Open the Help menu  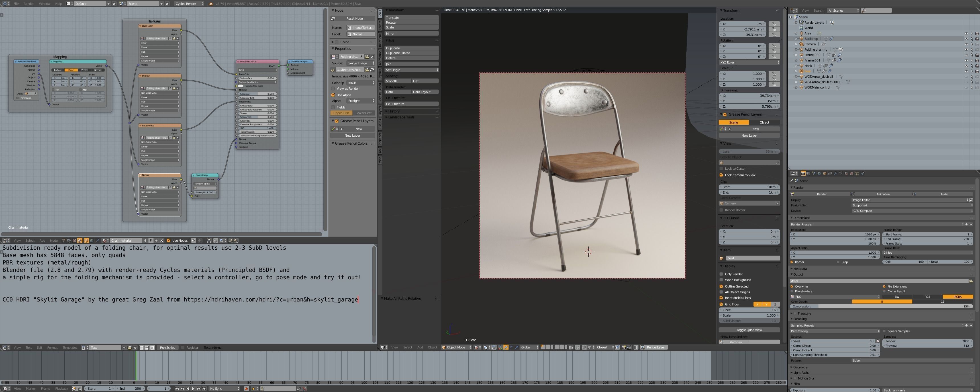point(58,3)
